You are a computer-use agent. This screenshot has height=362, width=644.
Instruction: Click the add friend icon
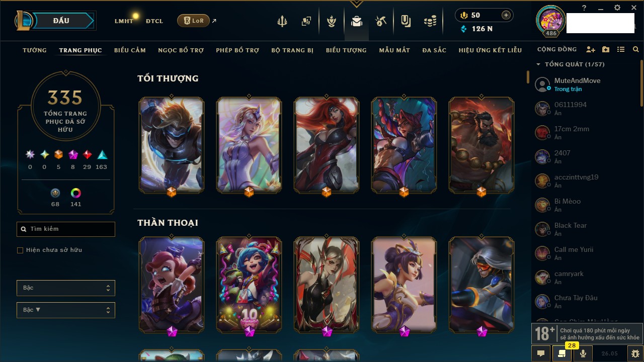591,50
